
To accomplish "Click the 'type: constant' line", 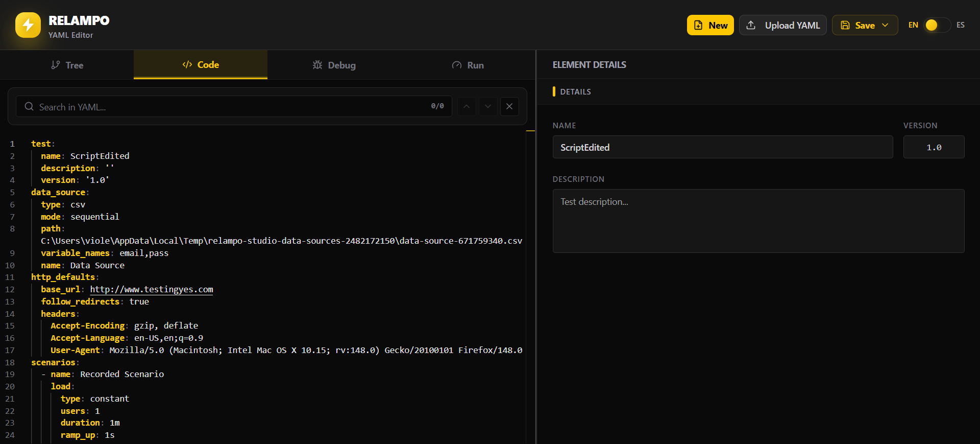I will 95,399.
